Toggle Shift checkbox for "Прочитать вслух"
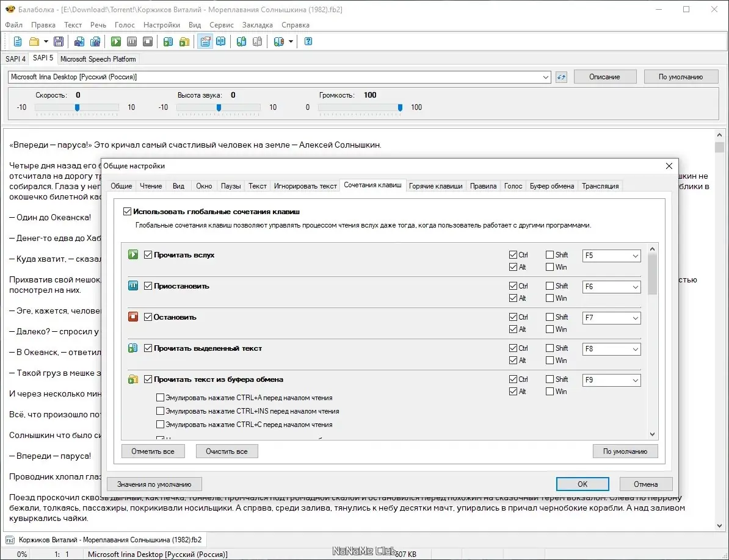This screenshot has width=729, height=560. pos(550,255)
